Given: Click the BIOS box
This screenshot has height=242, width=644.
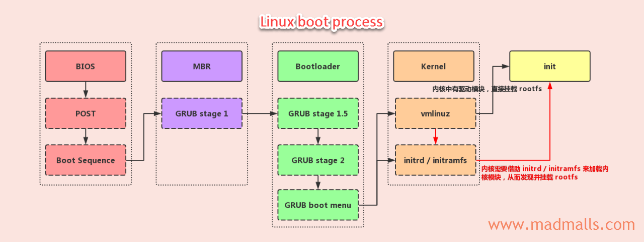Looking at the screenshot, I should (x=86, y=66).
